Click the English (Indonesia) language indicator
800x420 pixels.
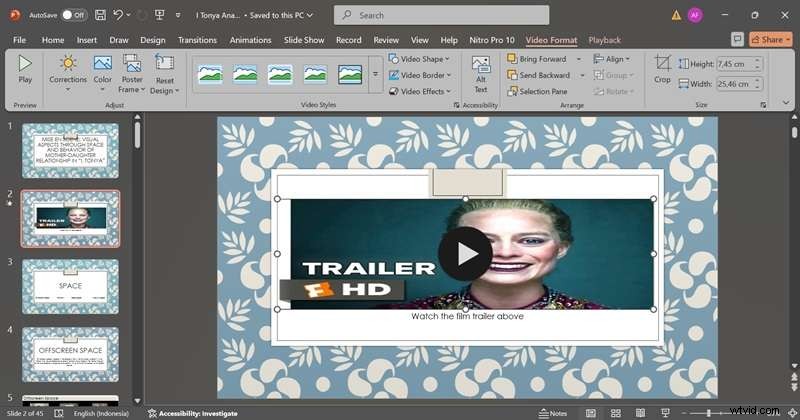[101, 413]
